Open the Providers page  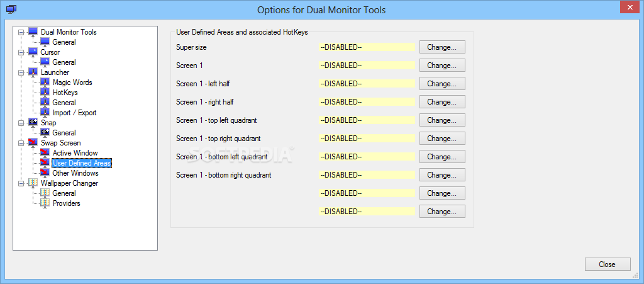point(66,203)
